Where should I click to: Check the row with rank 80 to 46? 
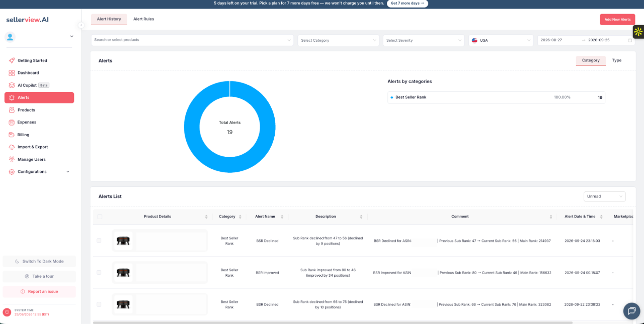(x=99, y=273)
